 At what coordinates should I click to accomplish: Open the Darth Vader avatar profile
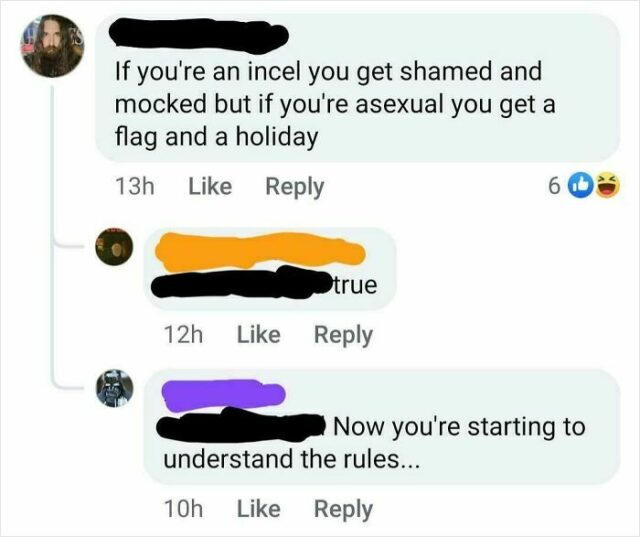point(114,388)
